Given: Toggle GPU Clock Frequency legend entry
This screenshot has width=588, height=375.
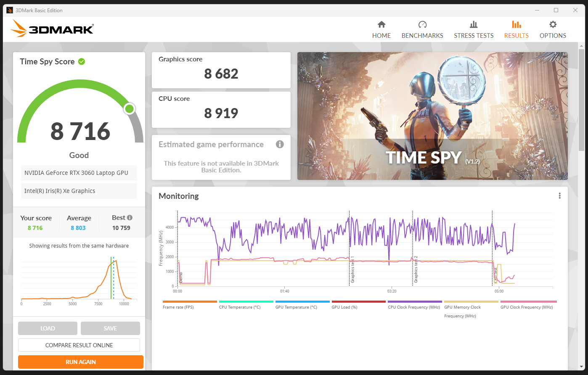Looking at the screenshot, I should click(528, 304).
